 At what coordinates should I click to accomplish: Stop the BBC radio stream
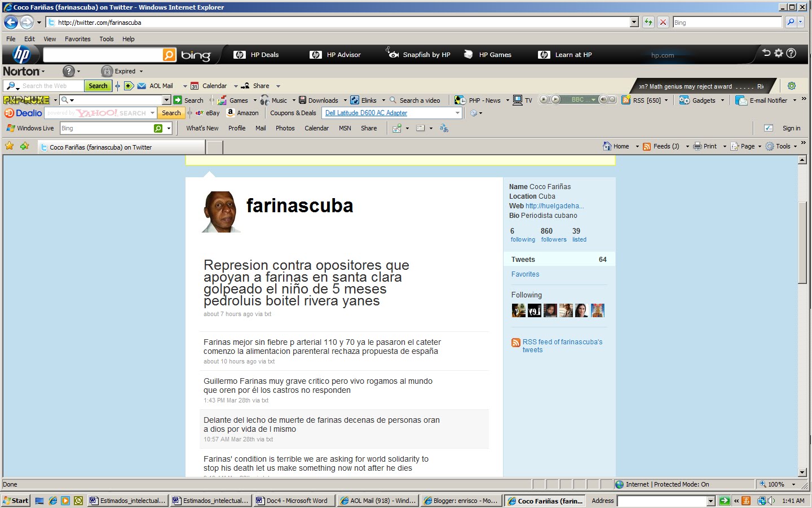click(544, 99)
